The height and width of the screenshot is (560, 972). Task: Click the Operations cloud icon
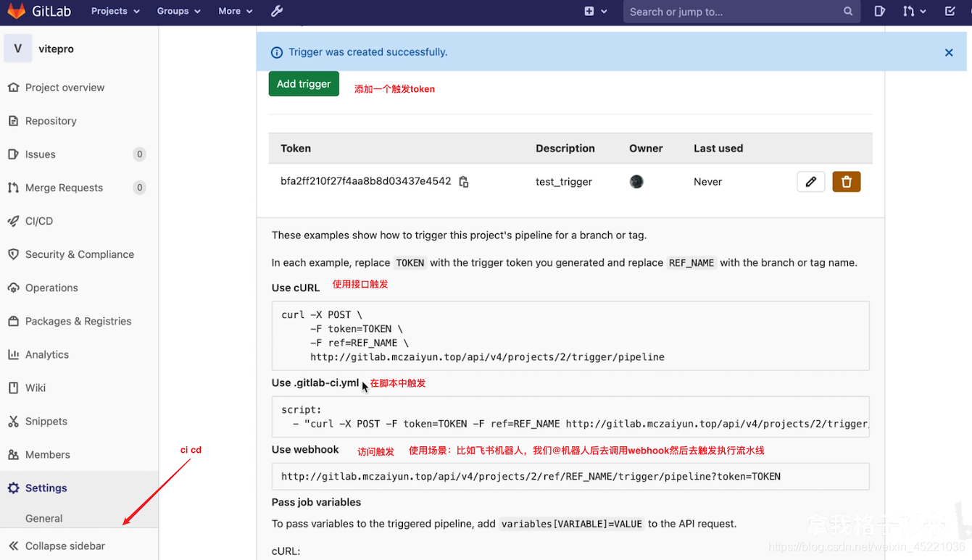(x=13, y=287)
